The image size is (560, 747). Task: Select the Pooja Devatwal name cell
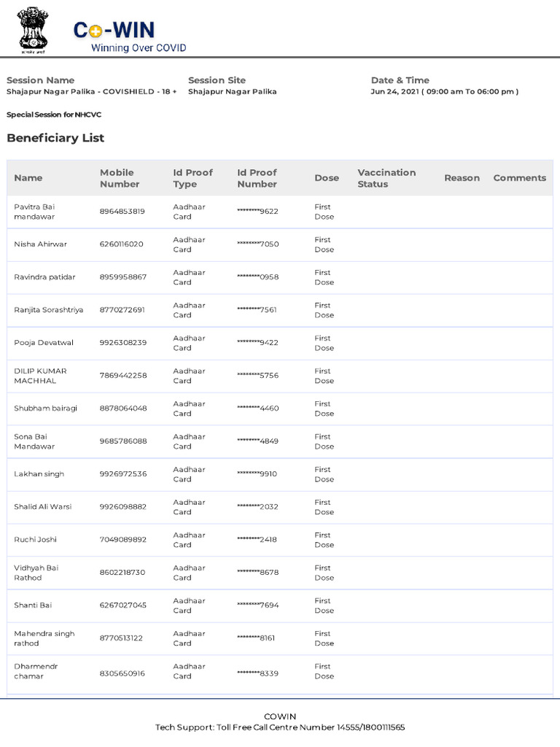point(44,343)
